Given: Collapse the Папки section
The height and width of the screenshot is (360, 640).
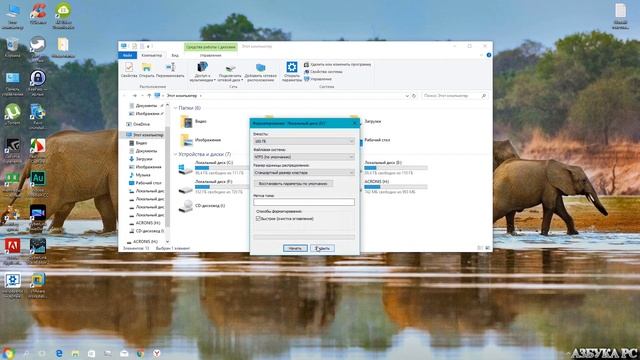Looking at the screenshot, I should tap(176, 108).
